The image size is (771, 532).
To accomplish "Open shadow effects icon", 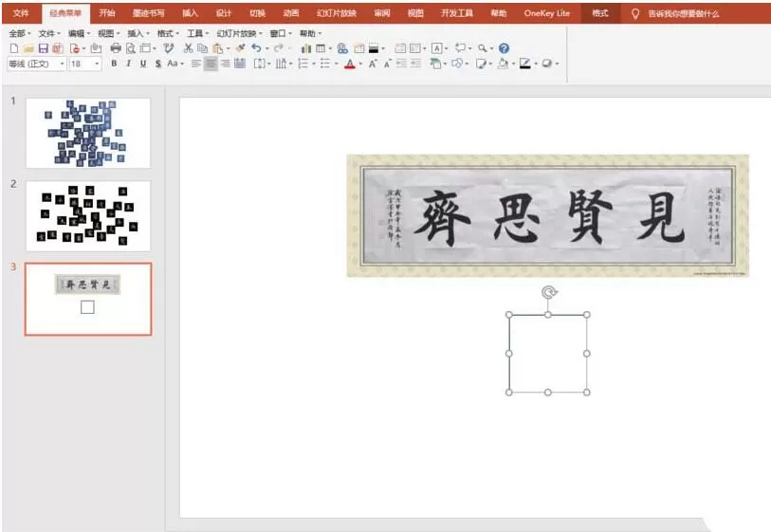I will (547, 64).
